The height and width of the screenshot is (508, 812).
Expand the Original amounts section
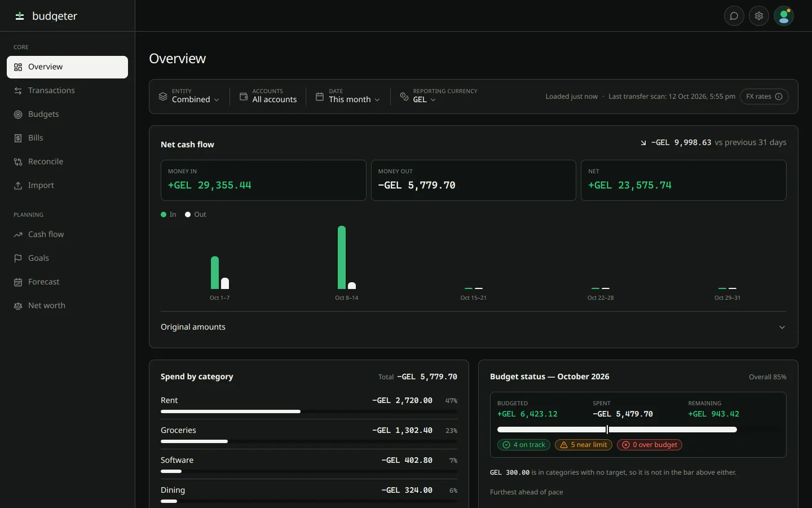point(474,327)
